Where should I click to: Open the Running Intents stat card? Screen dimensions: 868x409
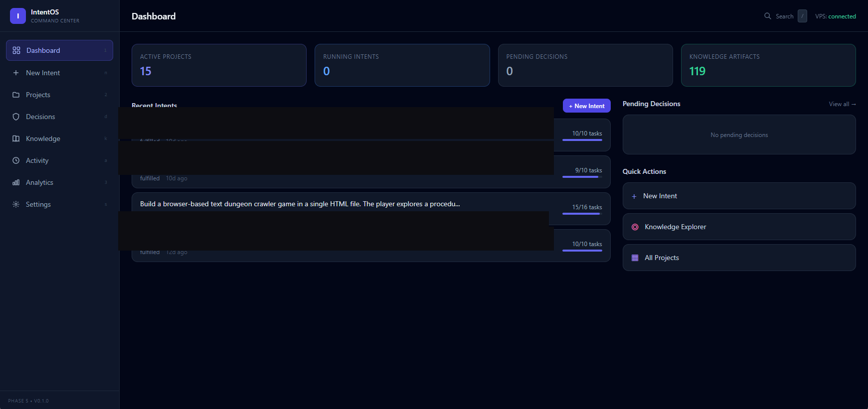coord(402,65)
